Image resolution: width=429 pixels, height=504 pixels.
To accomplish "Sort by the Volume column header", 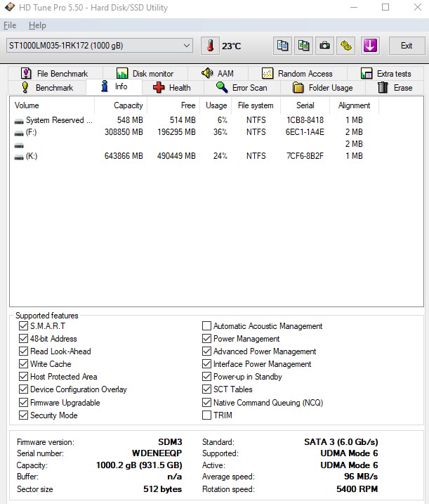I will click(x=53, y=105).
